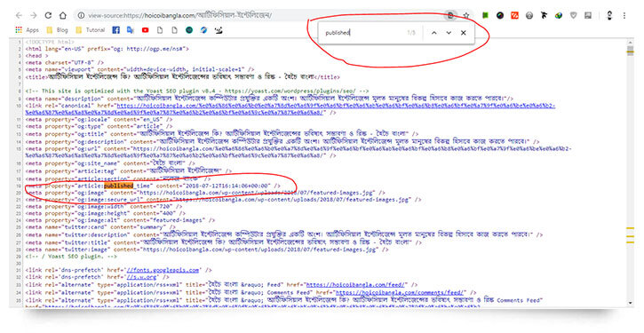
Task: Reload the view-source page
Action: click(x=48, y=16)
